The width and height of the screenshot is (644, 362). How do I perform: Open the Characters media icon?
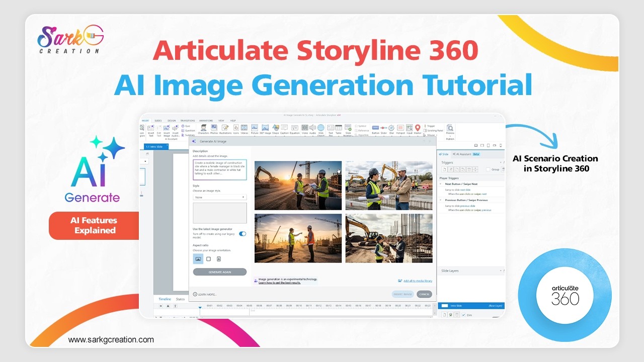[x=203, y=128]
